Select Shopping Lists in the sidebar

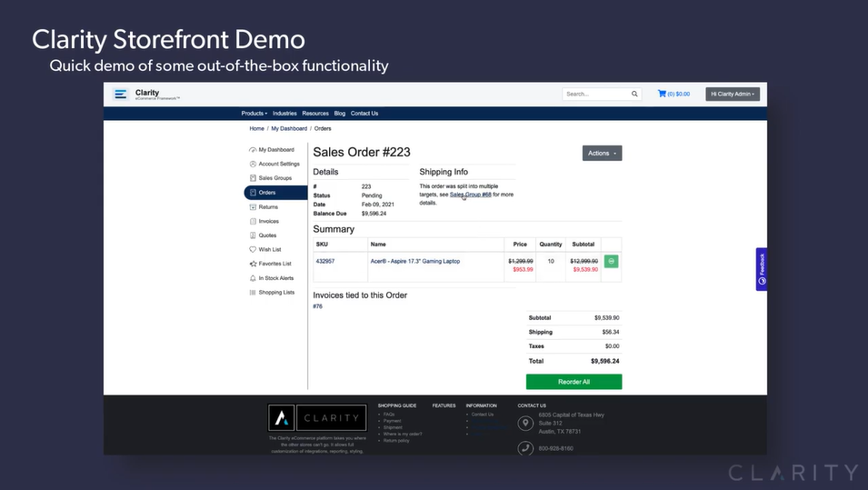coord(276,293)
